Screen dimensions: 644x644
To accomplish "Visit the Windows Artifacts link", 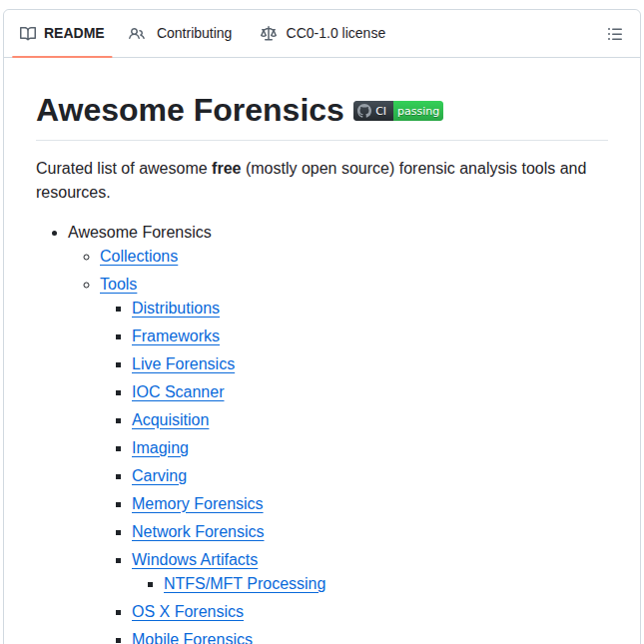I will pyautogui.click(x=195, y=560).
